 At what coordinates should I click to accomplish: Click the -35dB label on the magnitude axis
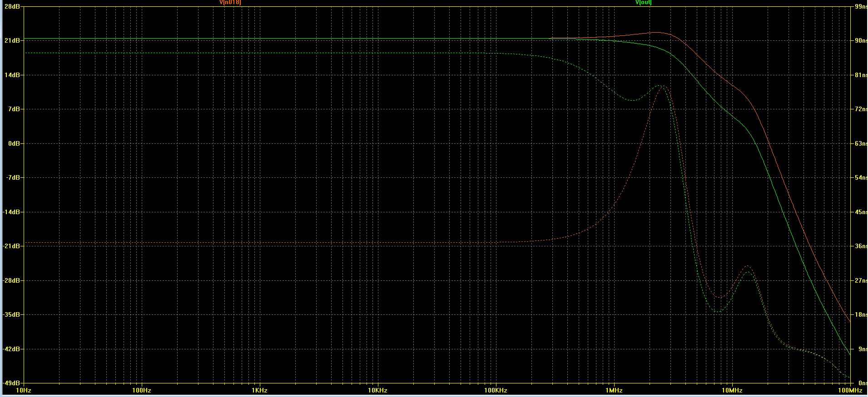[12, 314]
